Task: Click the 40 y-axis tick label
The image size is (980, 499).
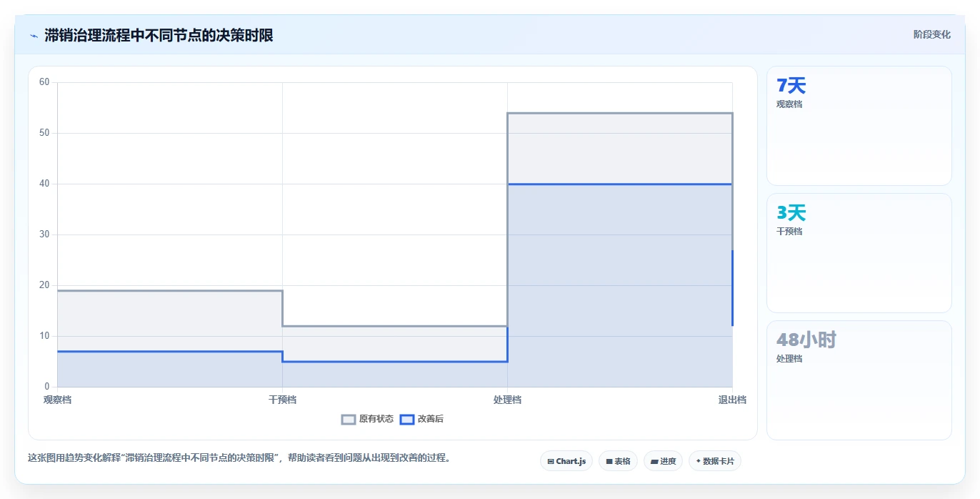Action: (44, 184)
